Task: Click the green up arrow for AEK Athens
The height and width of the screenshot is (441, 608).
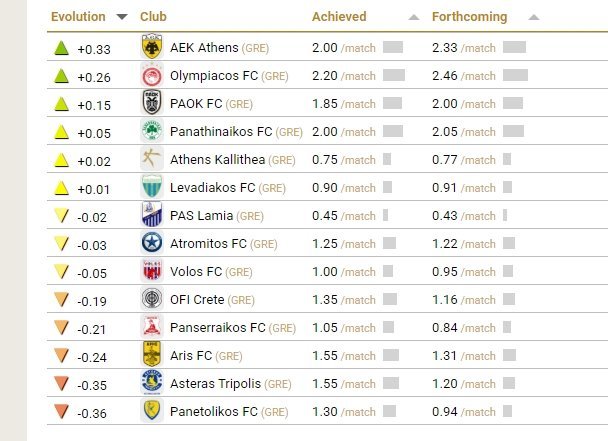Action: [x=61, y=48]
